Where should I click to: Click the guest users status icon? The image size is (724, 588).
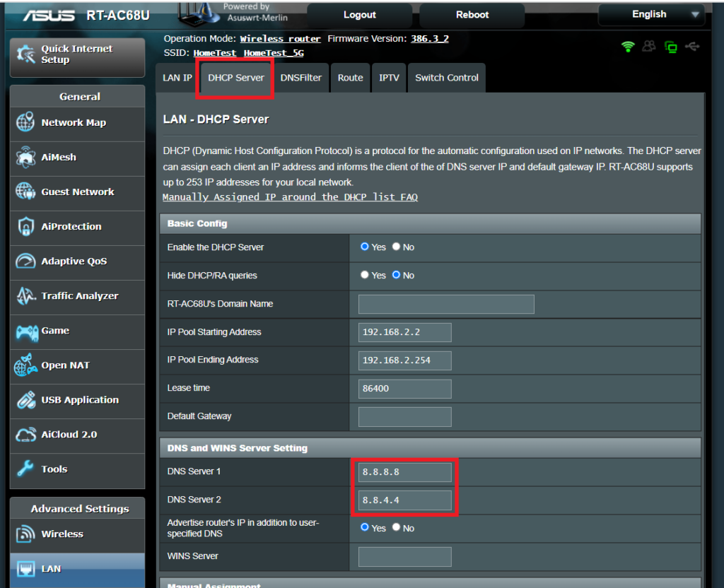coord(649,46)
